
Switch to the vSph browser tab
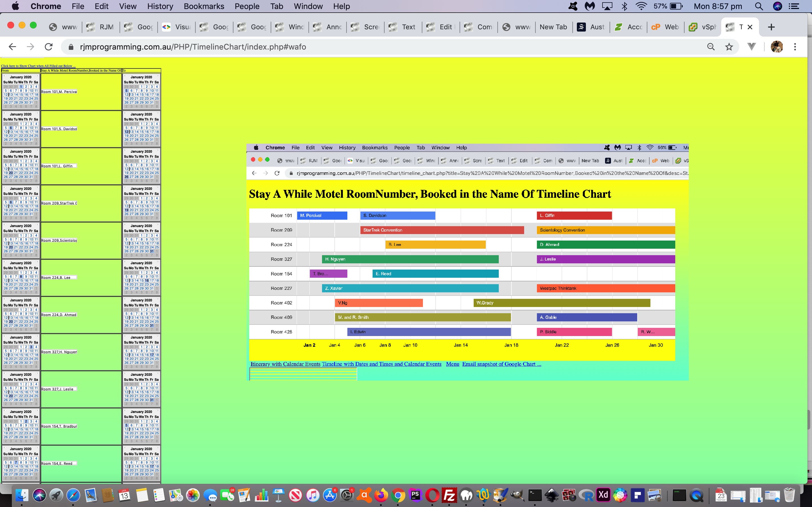point(703,27)
